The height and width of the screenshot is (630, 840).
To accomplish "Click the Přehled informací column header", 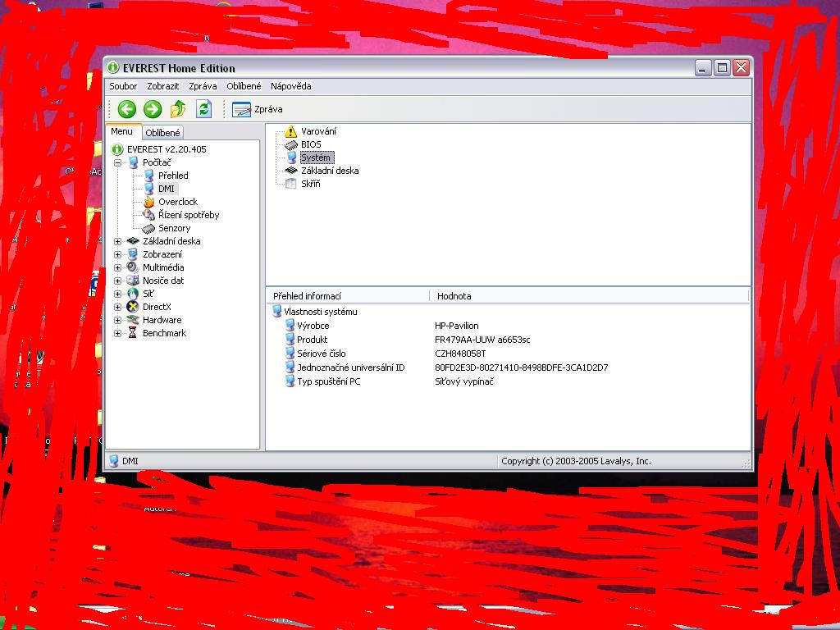I will click(x=348, y=295).
